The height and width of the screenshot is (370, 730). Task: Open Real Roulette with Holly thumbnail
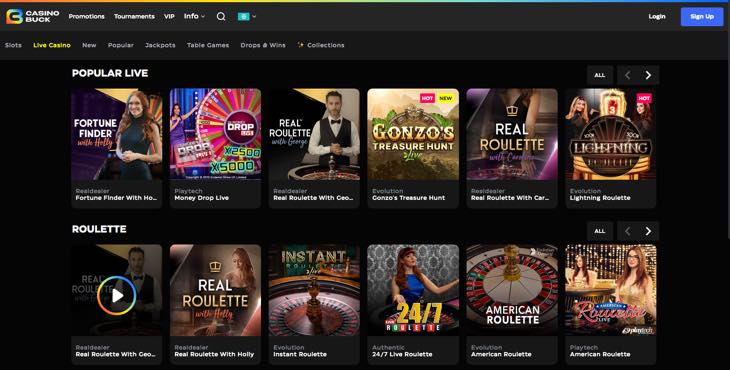point(216,290)
